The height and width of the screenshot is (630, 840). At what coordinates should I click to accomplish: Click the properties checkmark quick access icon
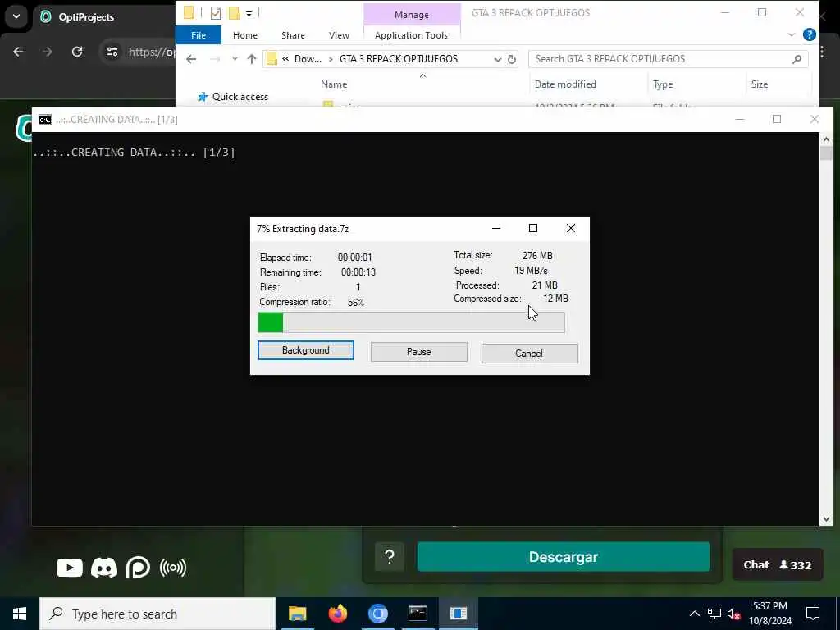pos(216,13)
